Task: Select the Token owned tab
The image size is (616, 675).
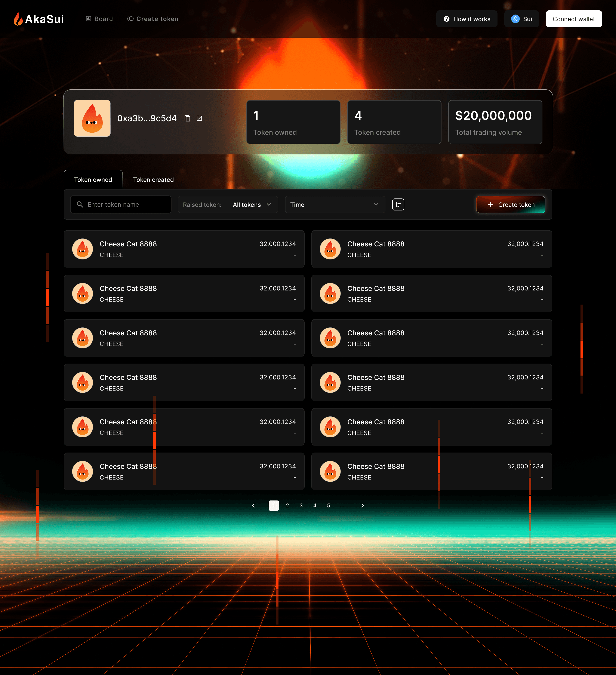Action: pyautogui.click(x=93, y=180)
